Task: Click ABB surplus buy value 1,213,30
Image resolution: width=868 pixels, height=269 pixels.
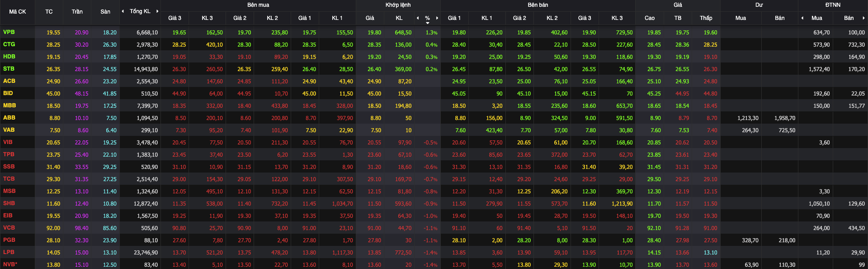Action: (748, 118)
